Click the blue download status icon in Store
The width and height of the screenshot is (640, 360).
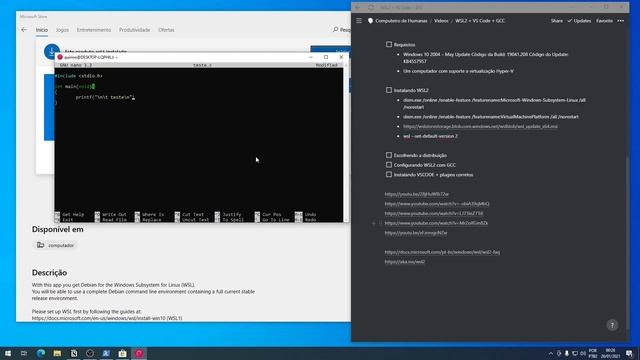click(x=52, y=51)
